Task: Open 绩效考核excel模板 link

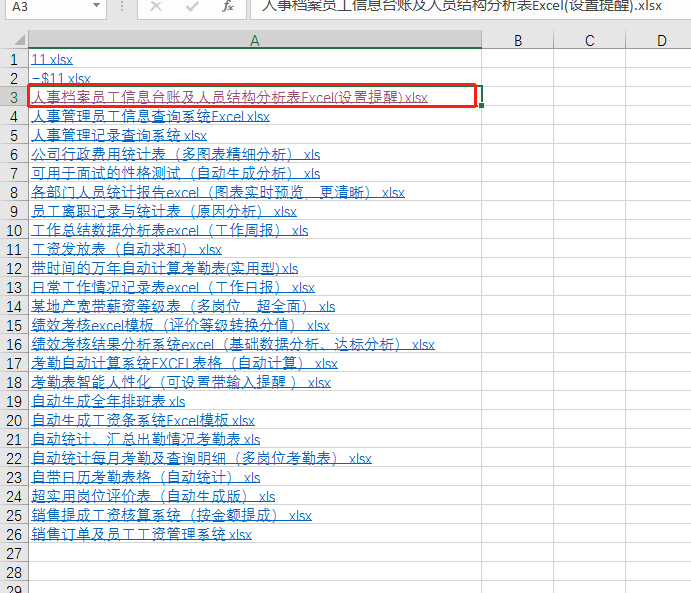Action: pos(180,325)
